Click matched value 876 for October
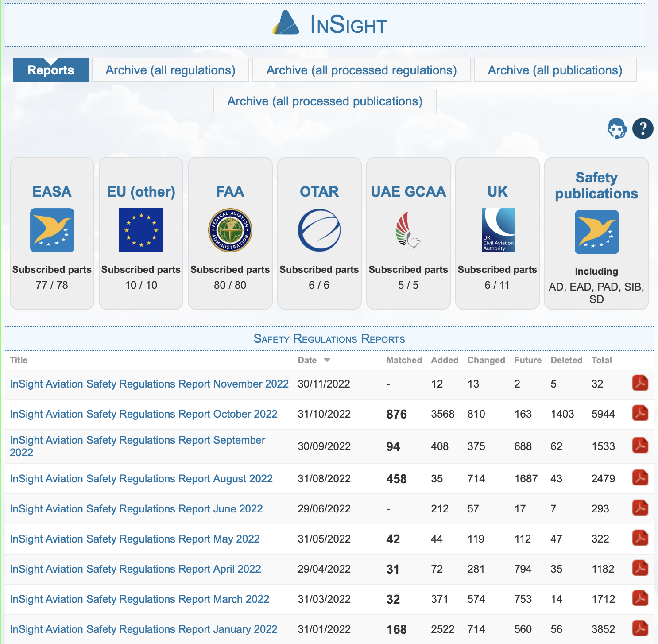 point(396,414)
